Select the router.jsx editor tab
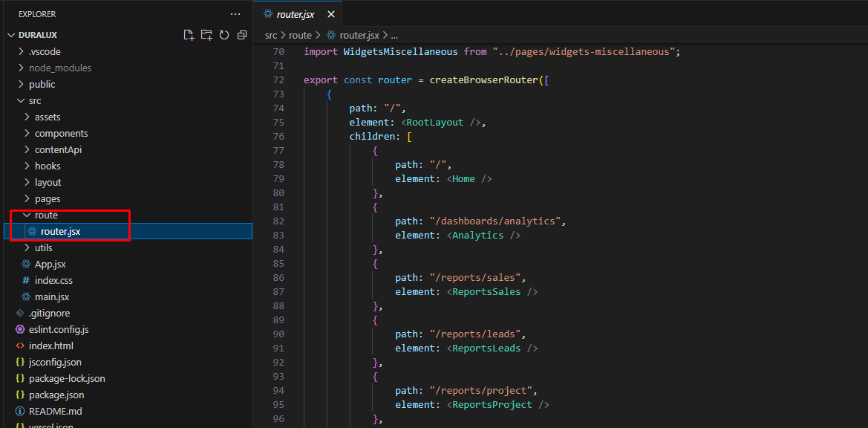 pyautogui.click(x=298, y=14)
